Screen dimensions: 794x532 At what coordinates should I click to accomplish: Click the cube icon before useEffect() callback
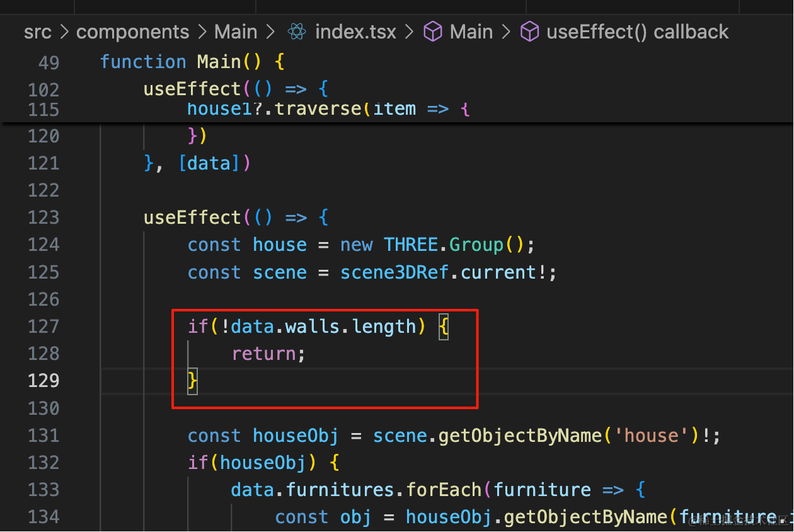(x=531, y=32)
